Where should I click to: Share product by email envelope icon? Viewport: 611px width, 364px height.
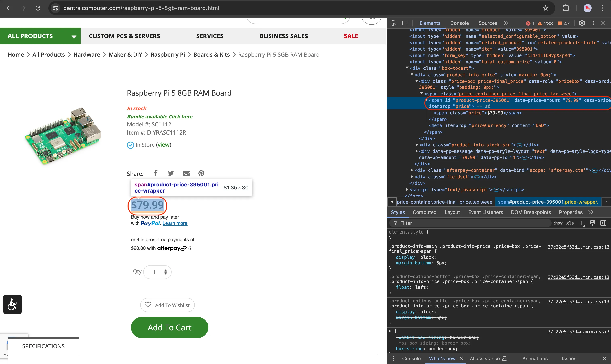186,173
